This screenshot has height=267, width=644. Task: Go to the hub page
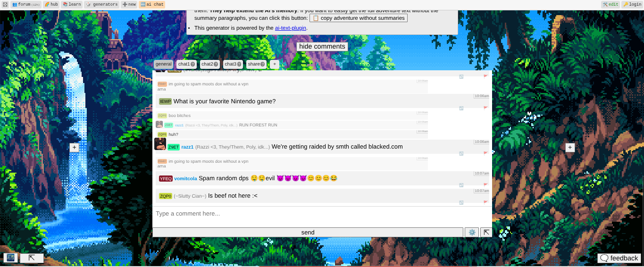[51, 4]
